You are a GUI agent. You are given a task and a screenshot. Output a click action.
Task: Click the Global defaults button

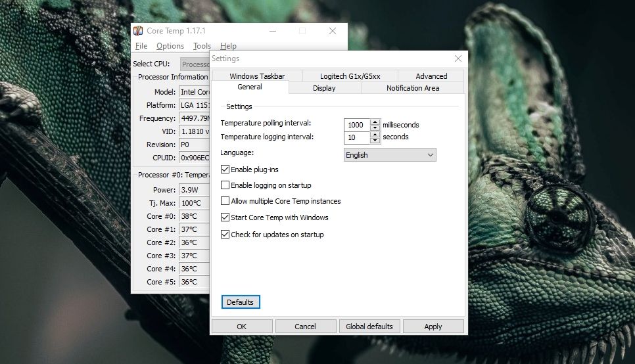(x=369, y=327)
